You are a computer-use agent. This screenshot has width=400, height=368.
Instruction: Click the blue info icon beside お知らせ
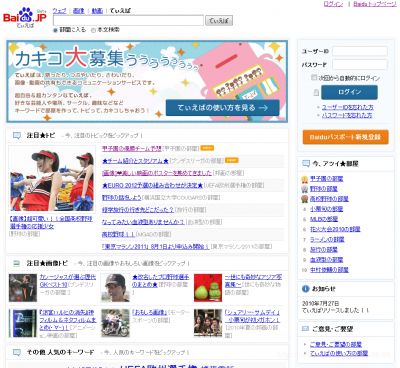[x=305, y=289]
